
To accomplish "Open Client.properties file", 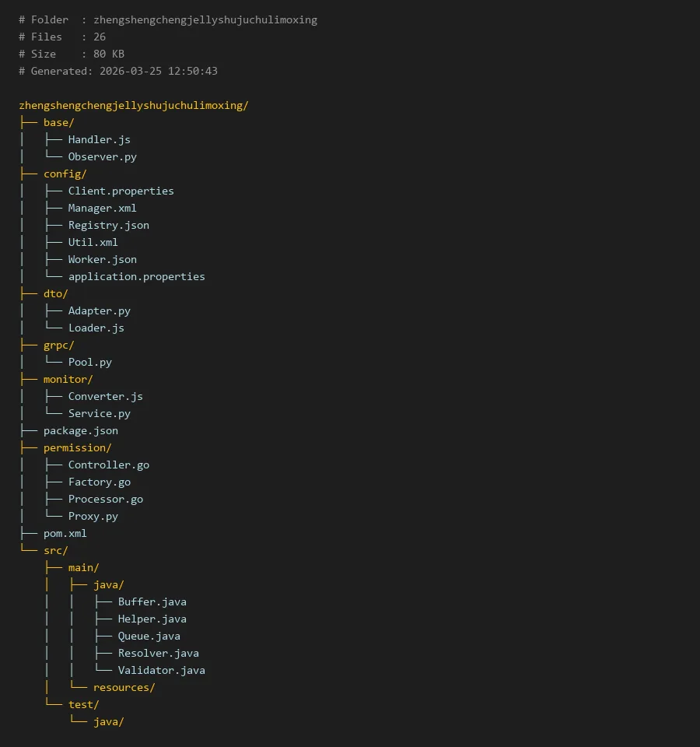I will (121, 191).
